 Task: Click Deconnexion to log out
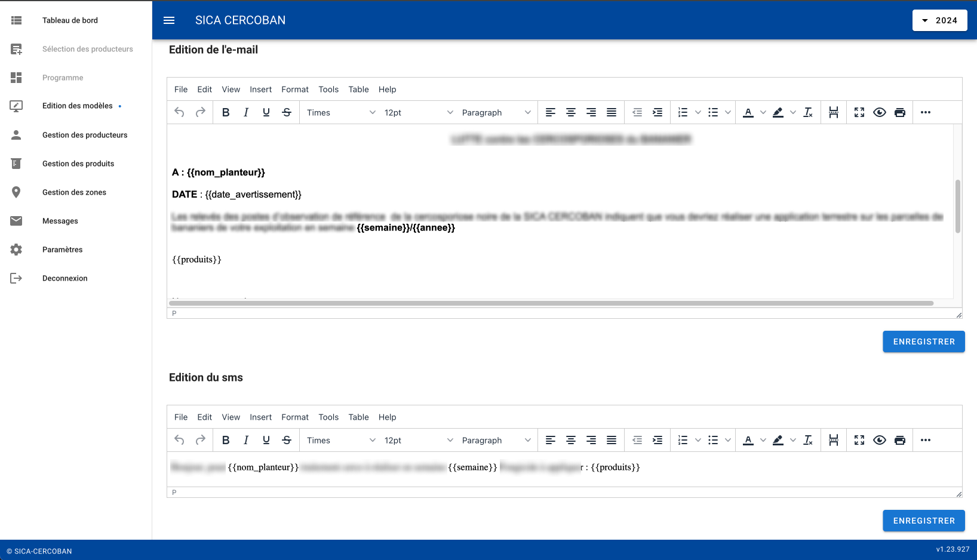[x=64, y=278]
